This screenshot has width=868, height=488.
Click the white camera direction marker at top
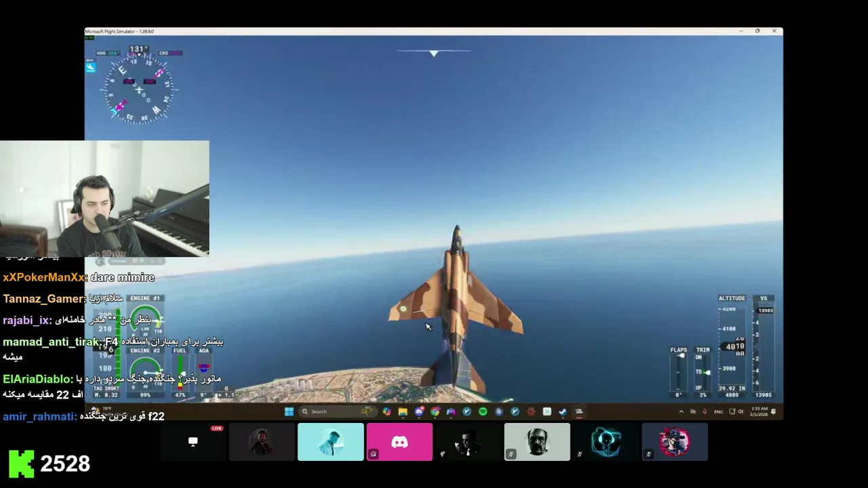[434, 53]
